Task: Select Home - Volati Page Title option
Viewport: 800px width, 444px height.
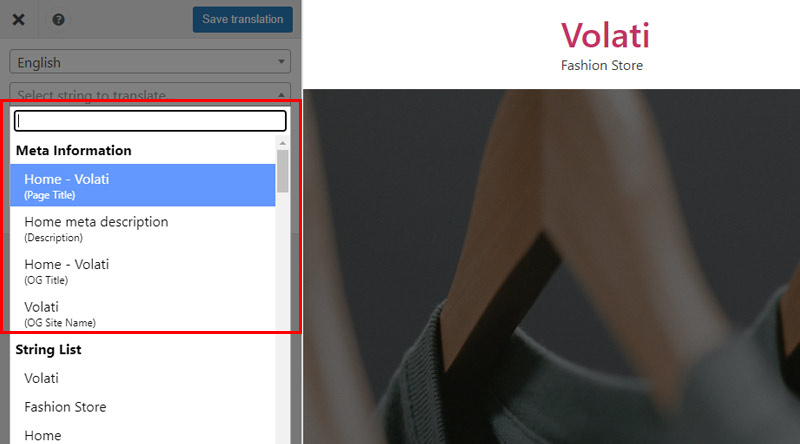Action: tap(142, 185)
